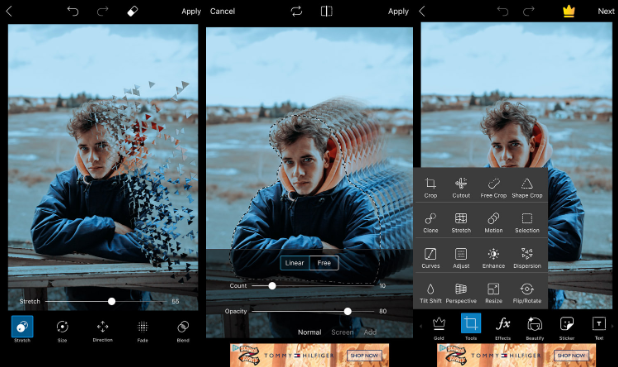Apply the Motion effect in middle screen
Screen dimensions: 618x367
pos(398,11)
